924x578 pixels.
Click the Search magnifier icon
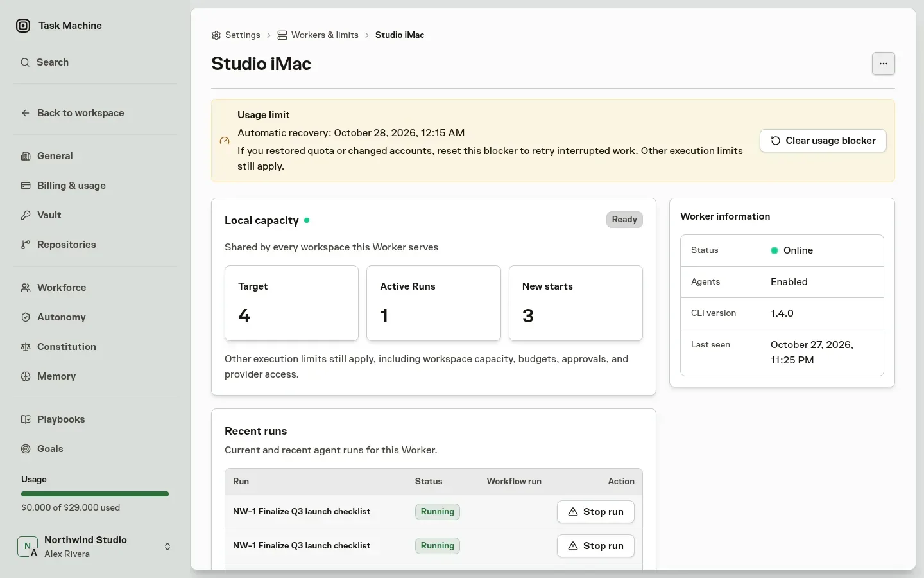click(x=25, y=62)
